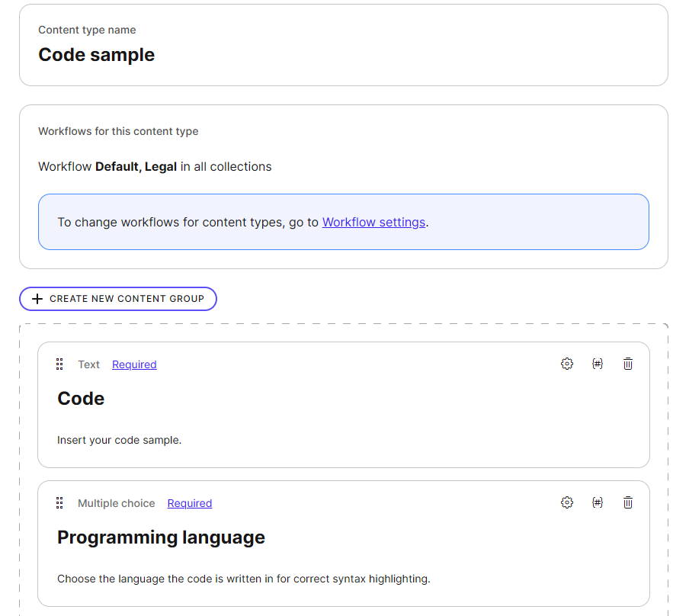Open settings for the Programming language element
The width and height of the screenshot is (689, 616).
567,502
